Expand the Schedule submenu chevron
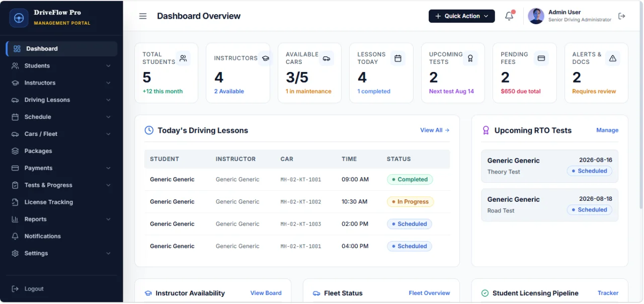Viewport: 644px width, 304px height. click(x=108, y=117)
